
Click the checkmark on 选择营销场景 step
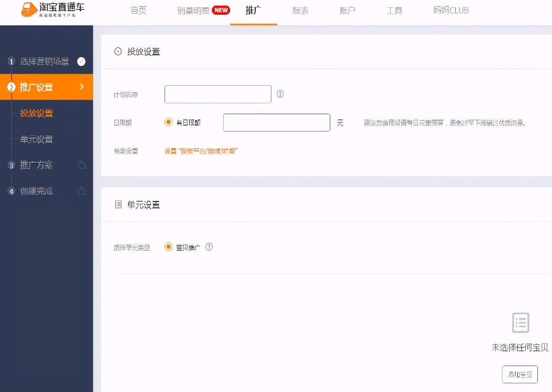click(81, 61)
